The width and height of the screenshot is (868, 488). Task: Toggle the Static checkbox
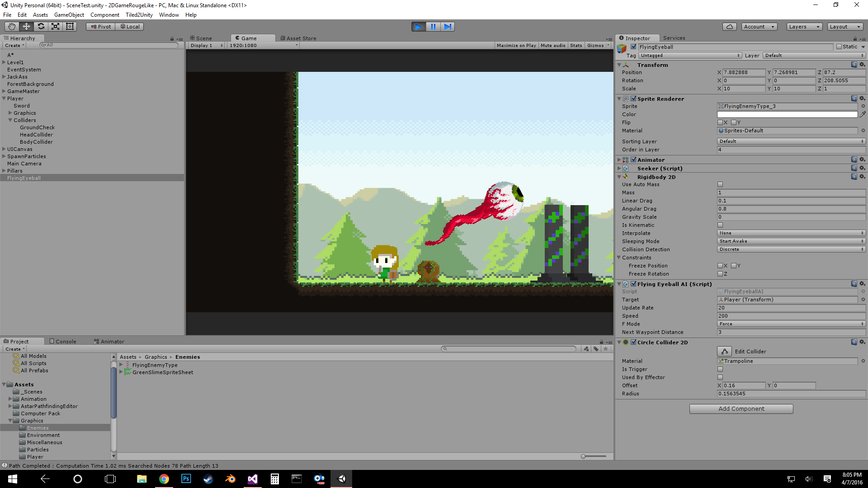(839, 47)
